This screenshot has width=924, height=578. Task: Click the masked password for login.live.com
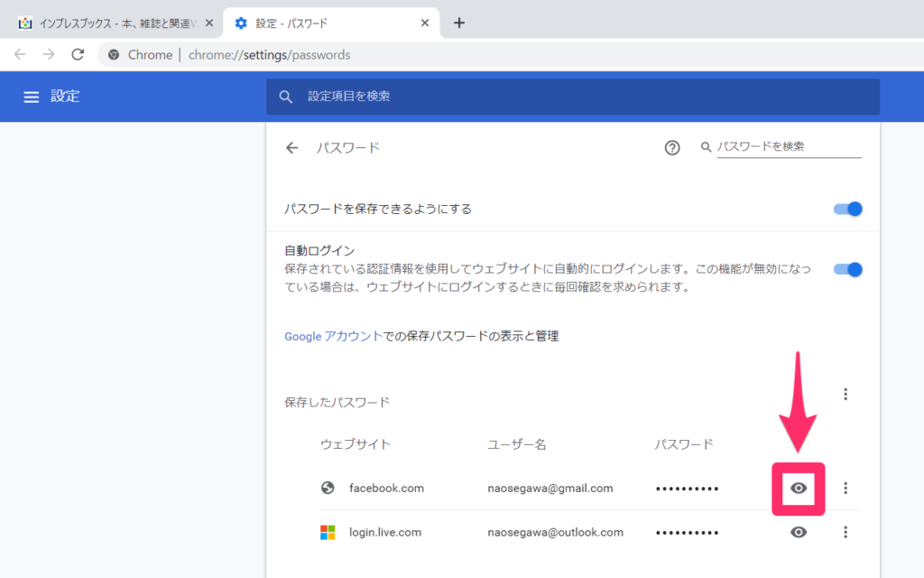tap(687, 533)
